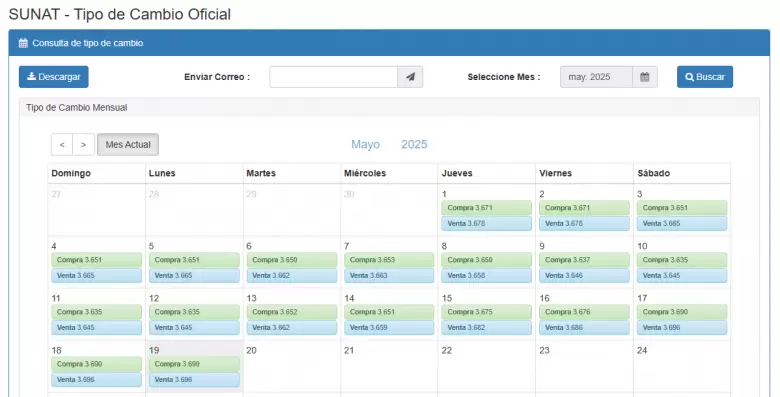Image resolution: width=780 pixels, height=397 pixels.
Task: Select Compra 3.653 on Wednesday May 7
Action: pyautogui.click(x=389, y=260)
